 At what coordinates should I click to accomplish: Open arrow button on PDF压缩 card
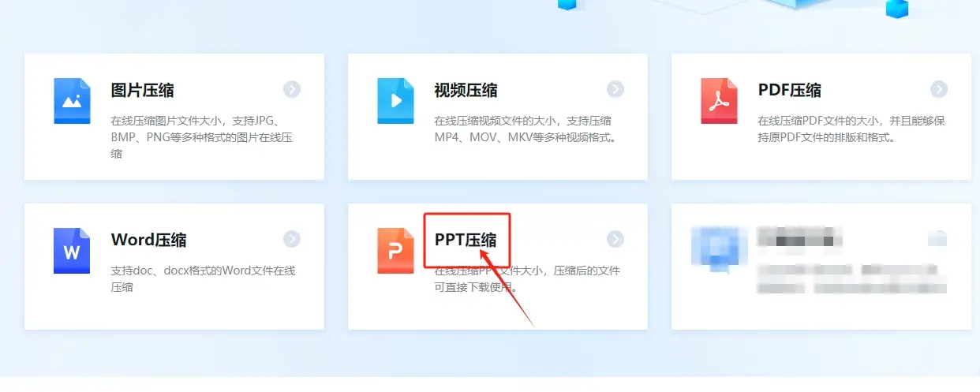tap(939, 89)
